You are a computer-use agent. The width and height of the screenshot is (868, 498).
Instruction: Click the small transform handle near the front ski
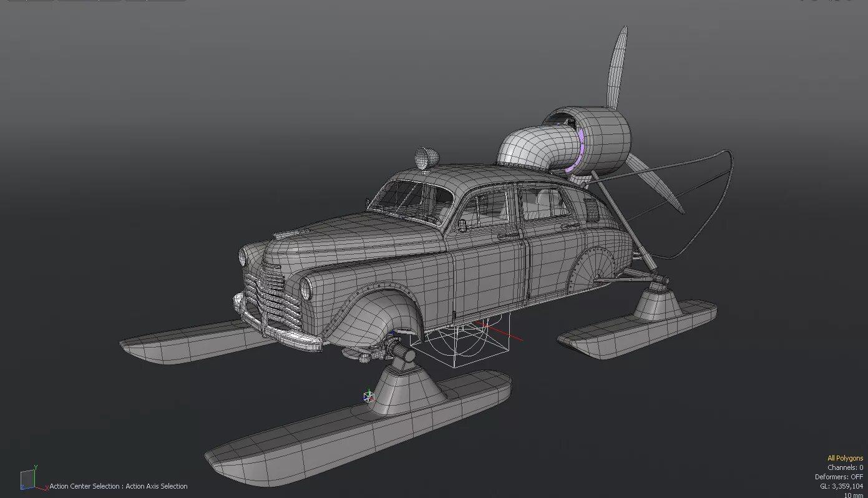[368, 396]
